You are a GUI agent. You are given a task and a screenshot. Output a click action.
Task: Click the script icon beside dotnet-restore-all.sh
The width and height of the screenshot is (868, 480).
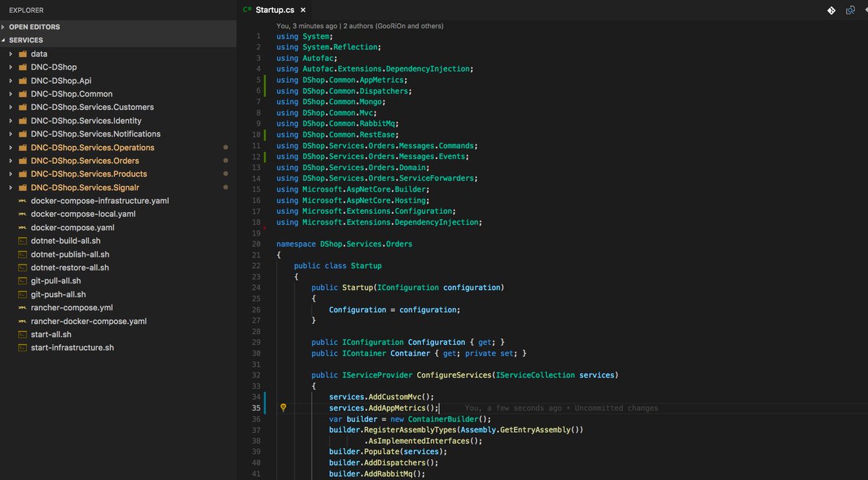[x=21, y=267]
